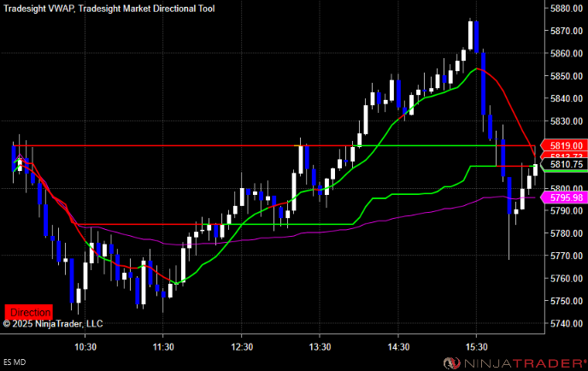The width and height of the screenshot is (588, 371).
Task: Click the 5790.00 price axis label
Action: click(x=567, y=211)
